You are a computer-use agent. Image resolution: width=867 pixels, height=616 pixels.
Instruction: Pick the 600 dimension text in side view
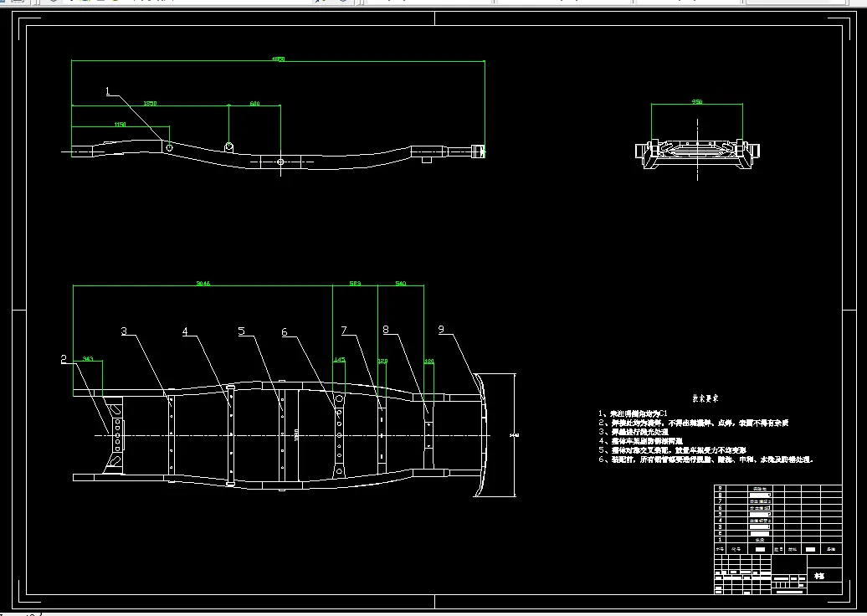(x=254, y=103)
